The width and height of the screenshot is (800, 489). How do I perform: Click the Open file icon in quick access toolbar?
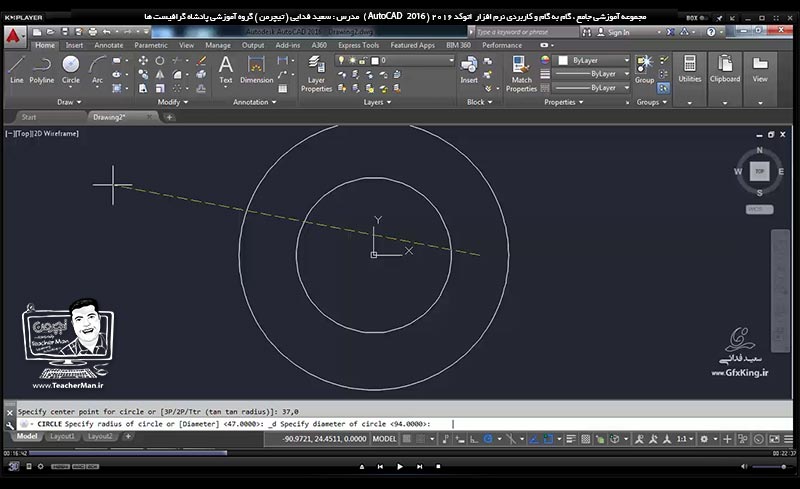pyautogui.click(x=51, y=32)
